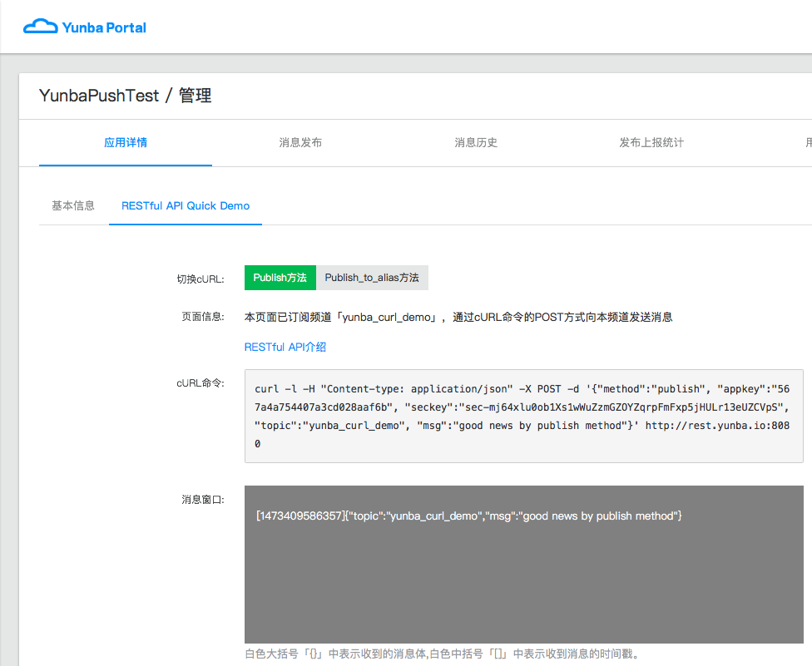Switch to the 应用详情 tab
The width and height of the screenshot is (812, 666).
coord(126,143)
